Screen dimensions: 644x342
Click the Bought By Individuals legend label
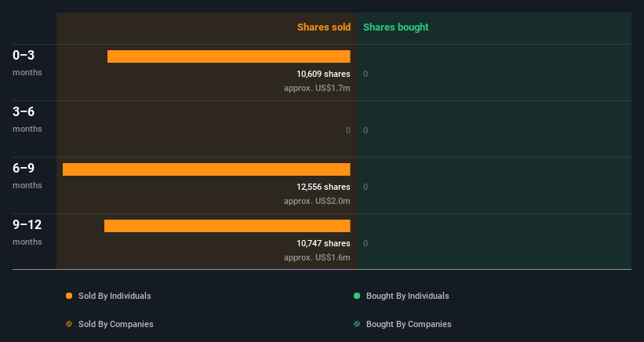(407, 296)
